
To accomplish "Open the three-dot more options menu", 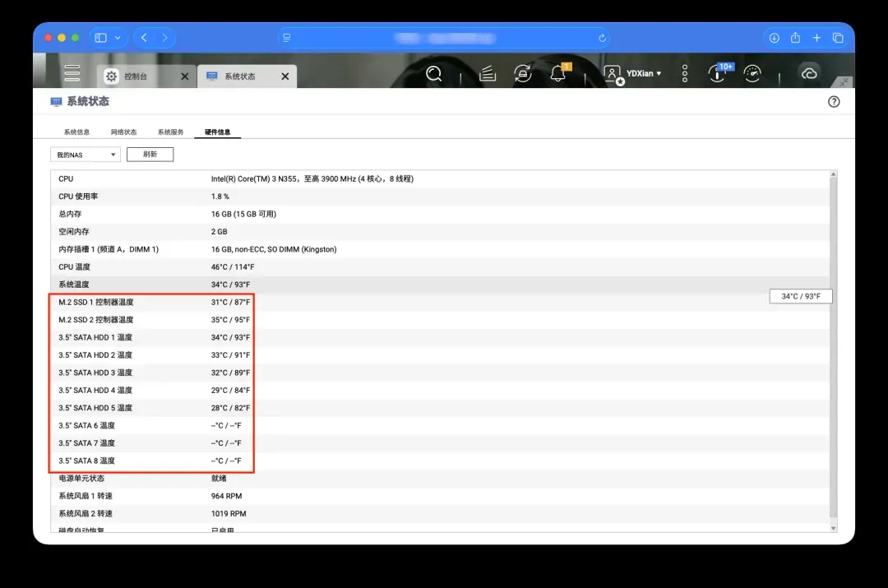I will click(x=685, y=74).
